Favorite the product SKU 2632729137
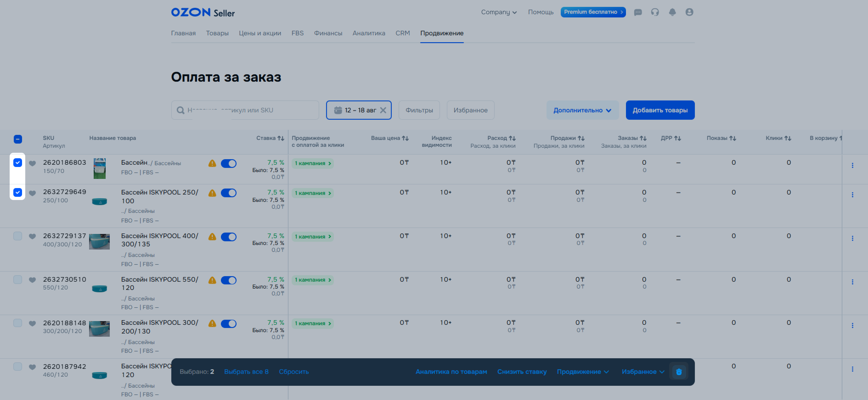The height and width of the screenshot is (400, 868). point(32,236)
